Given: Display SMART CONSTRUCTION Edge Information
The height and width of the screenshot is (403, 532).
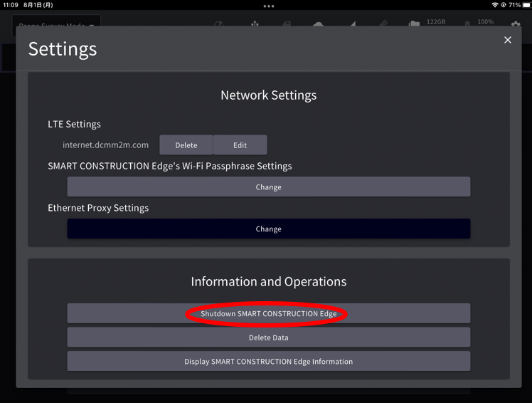Looking at the screenshot, I should click(269, 361).
